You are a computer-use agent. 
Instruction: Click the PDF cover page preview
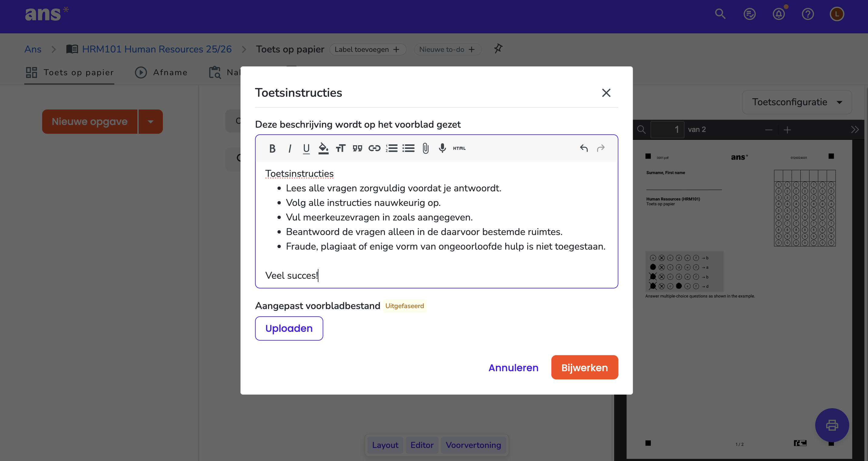(739, 300)
